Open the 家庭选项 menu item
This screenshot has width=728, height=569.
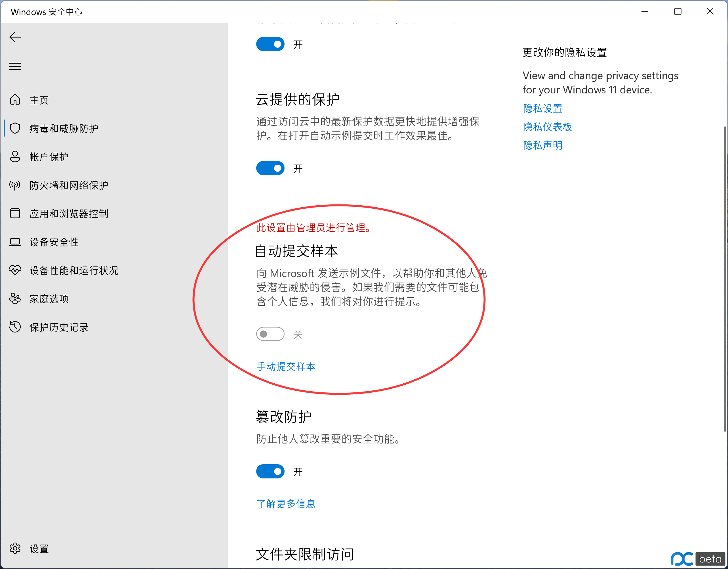click(x=49, y=298)
